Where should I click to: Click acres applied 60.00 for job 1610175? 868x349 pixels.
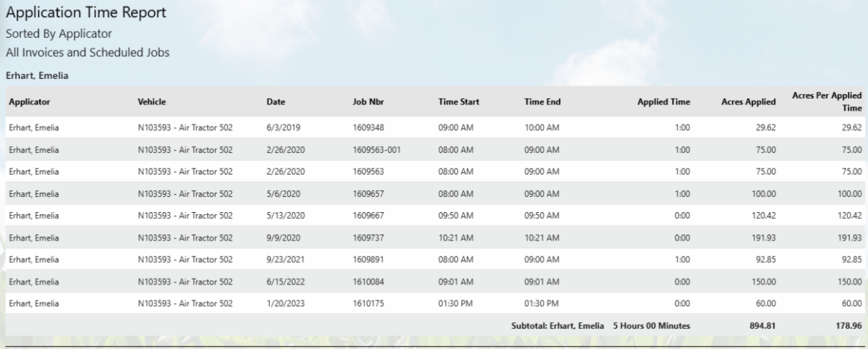click(x=766, y=303)
